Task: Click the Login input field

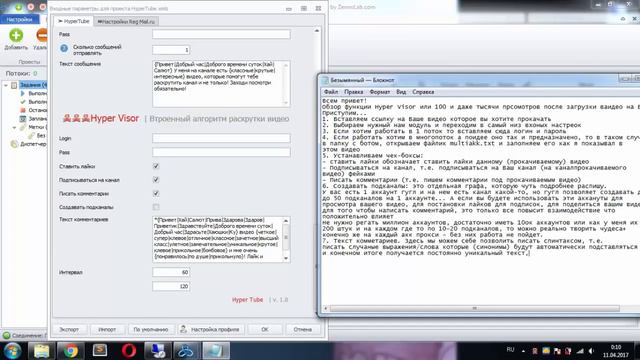Action: tap(221, 138)
